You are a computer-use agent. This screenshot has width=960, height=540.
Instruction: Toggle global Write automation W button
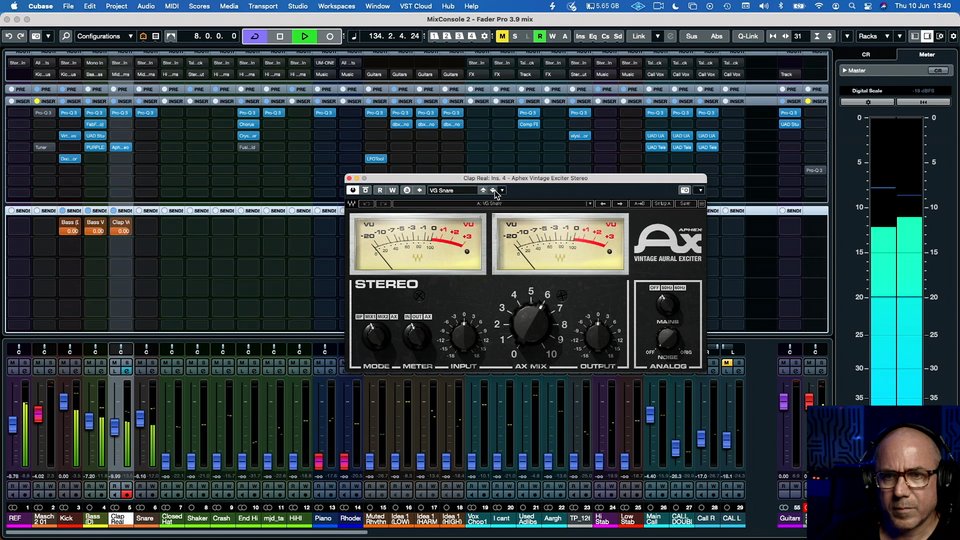pos(552,36)
